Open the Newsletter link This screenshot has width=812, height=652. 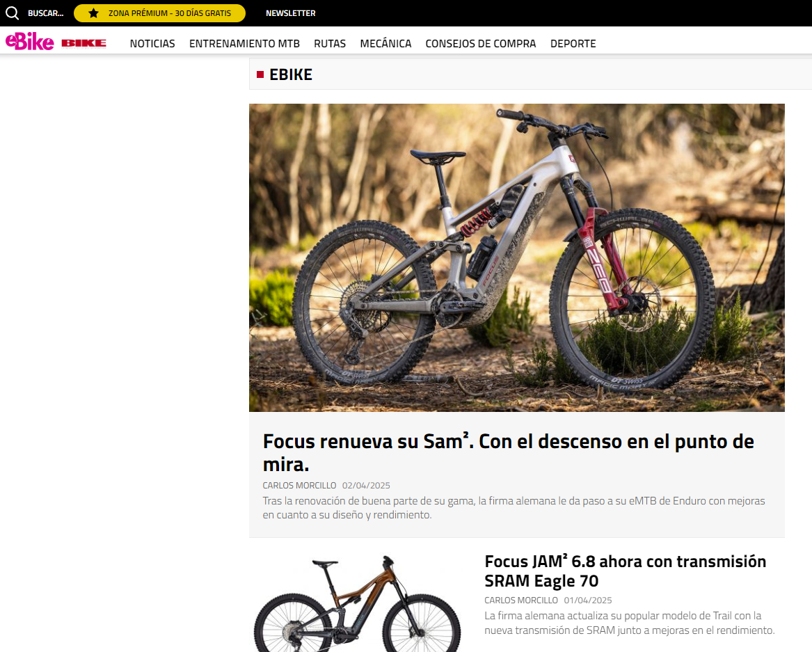tap(291, 13)
